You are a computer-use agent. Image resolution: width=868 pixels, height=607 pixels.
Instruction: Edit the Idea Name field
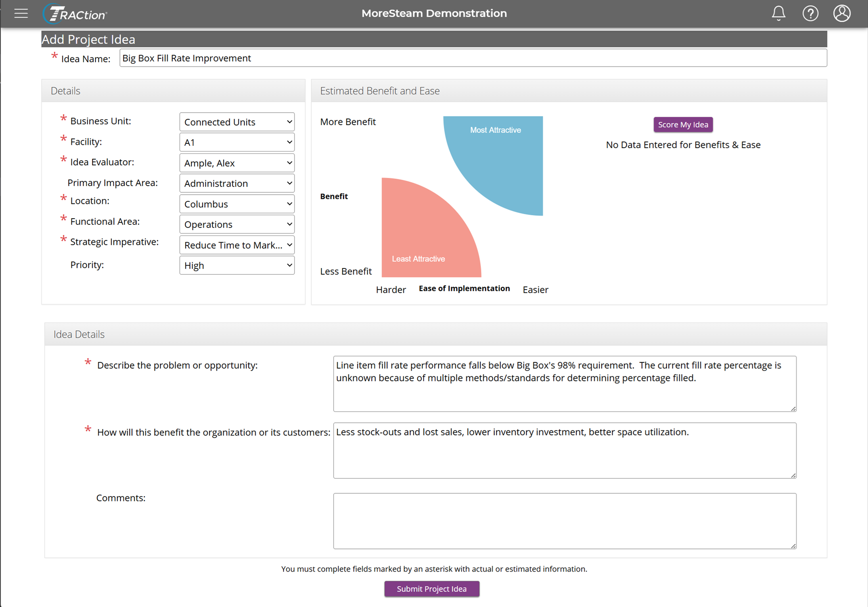pos(473,58)
